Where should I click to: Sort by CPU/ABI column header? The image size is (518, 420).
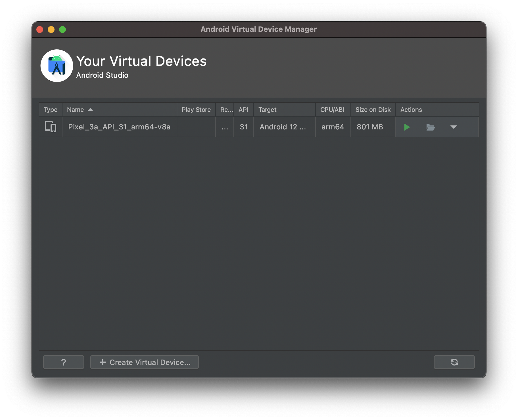(x=333, y=110)
